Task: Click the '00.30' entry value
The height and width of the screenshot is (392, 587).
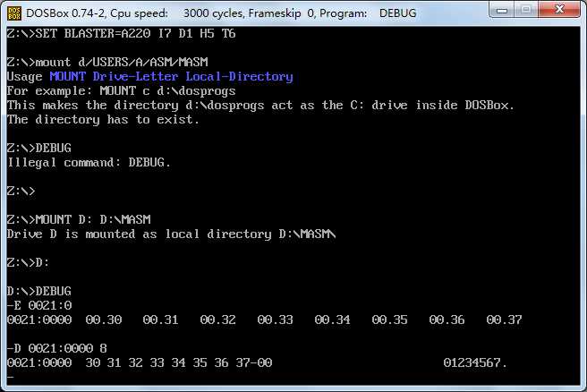Action: pyautogui.click(x=104, y=320)
